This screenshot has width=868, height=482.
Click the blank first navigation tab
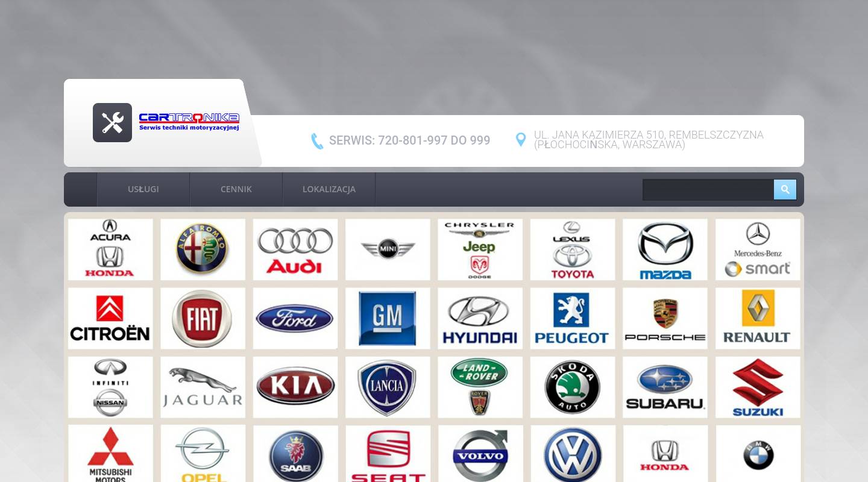pos(81,189)
